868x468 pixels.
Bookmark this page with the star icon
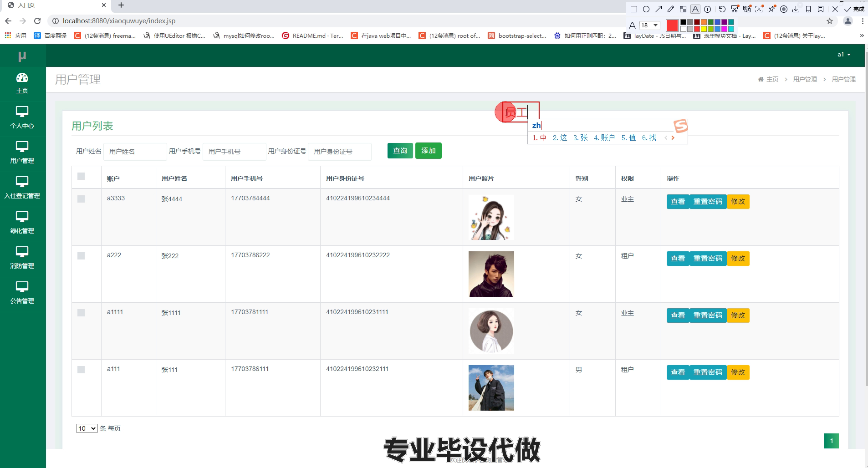(830, 21)
